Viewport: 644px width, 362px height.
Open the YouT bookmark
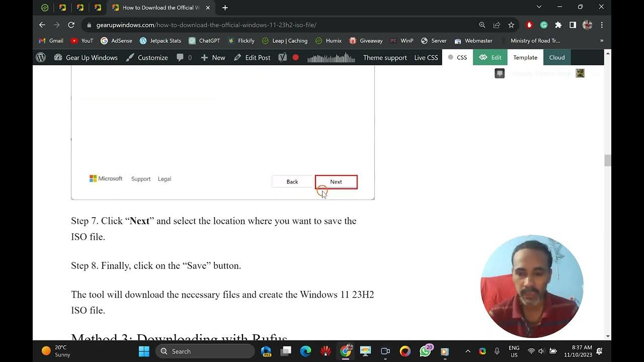(x=82, y=41)
